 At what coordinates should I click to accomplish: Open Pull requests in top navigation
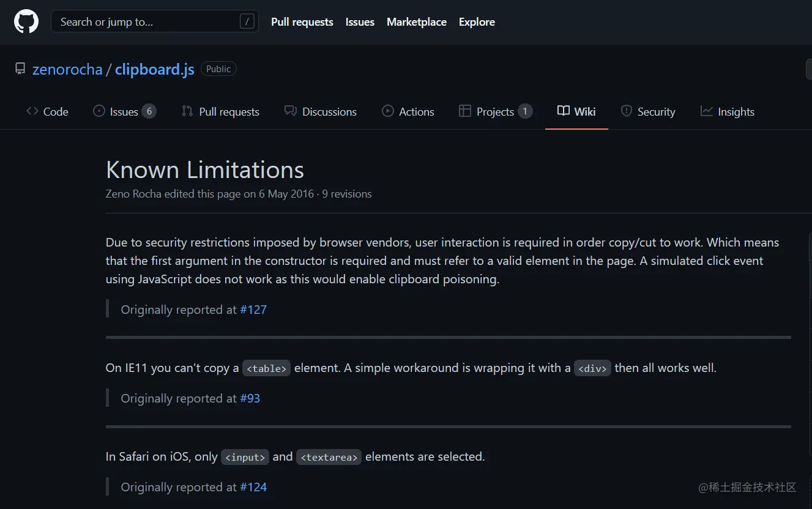coord(302,22)
